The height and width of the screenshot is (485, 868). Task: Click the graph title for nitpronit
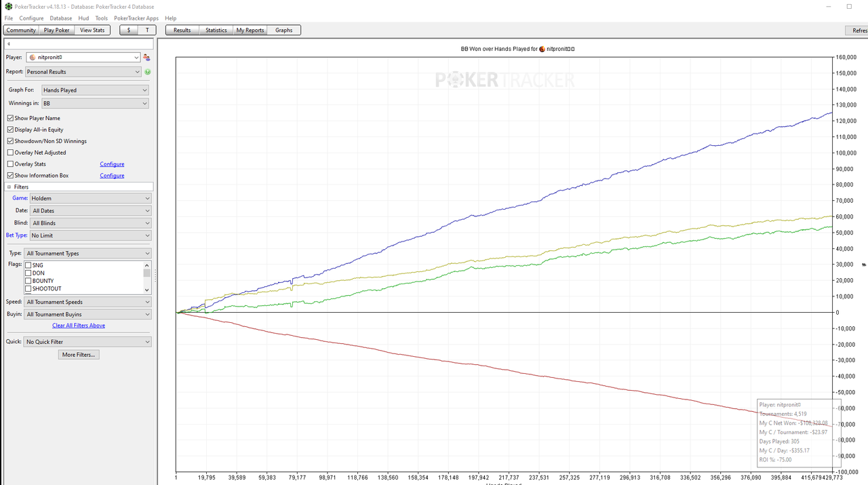pyautogui.click(x=518, y=49)
